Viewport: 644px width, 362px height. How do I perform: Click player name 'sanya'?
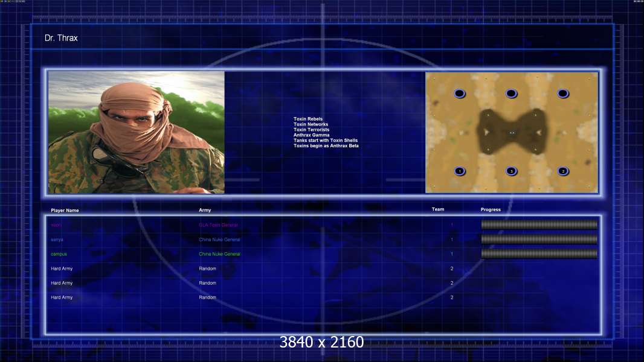click(x=57, y=240)
